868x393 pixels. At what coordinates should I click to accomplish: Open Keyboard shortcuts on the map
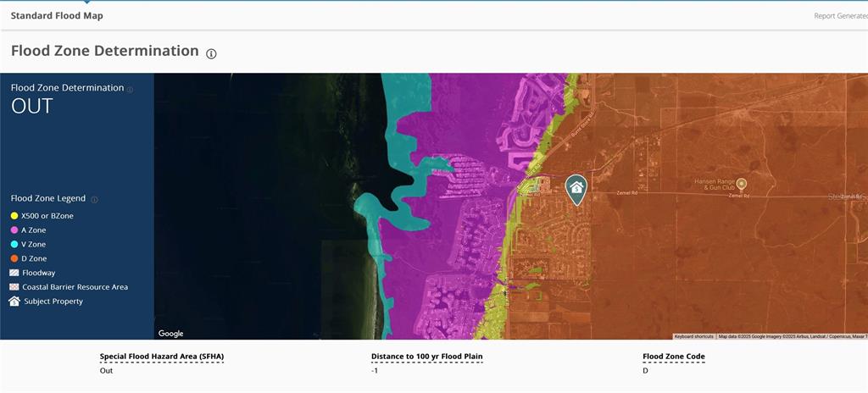click(x=693, y=336)
